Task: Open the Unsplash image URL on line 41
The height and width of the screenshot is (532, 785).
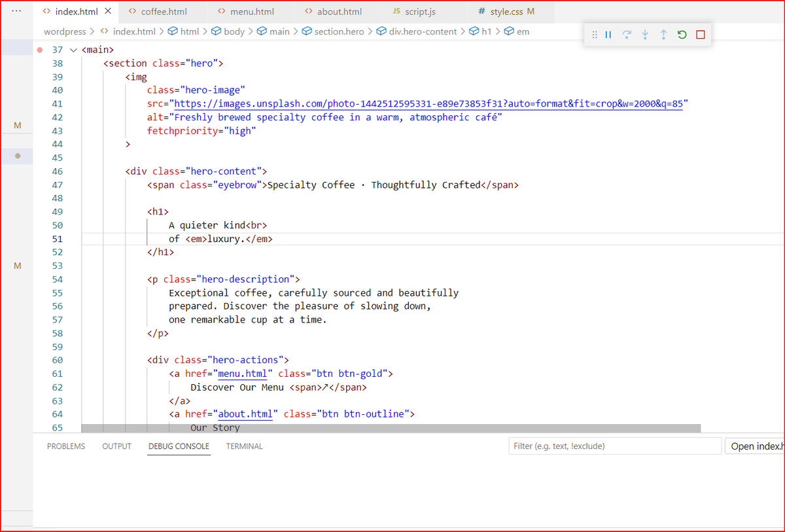Action: coord(428,104)
